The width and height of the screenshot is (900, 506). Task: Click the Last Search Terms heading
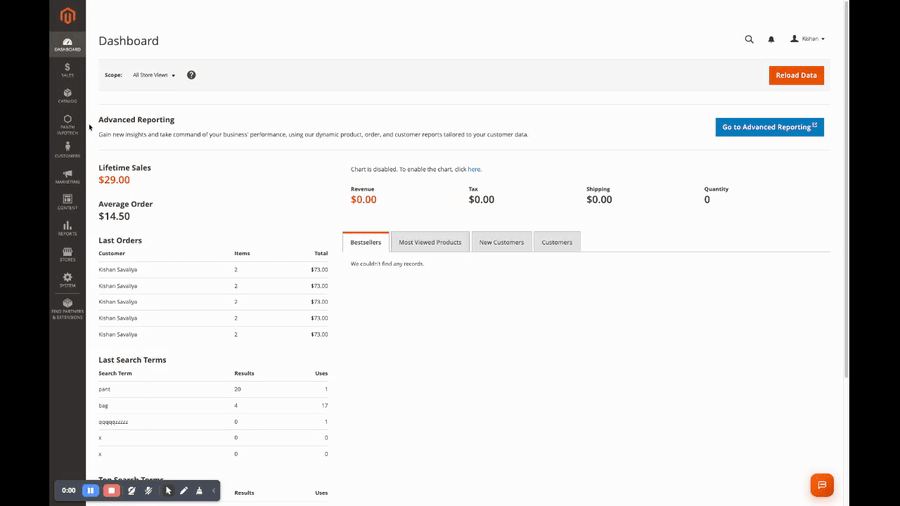(x=132, y=360)
